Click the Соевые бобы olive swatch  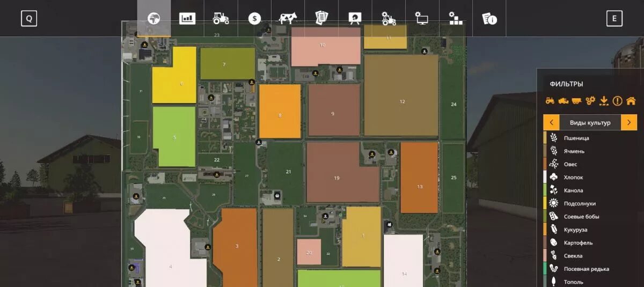pyautogui.click(x=545, y=216)
